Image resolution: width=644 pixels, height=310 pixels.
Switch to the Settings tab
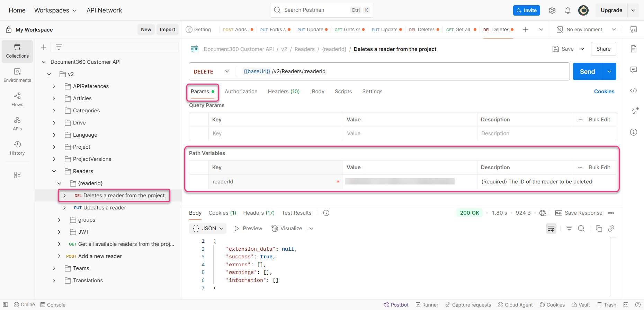(372, 92)
